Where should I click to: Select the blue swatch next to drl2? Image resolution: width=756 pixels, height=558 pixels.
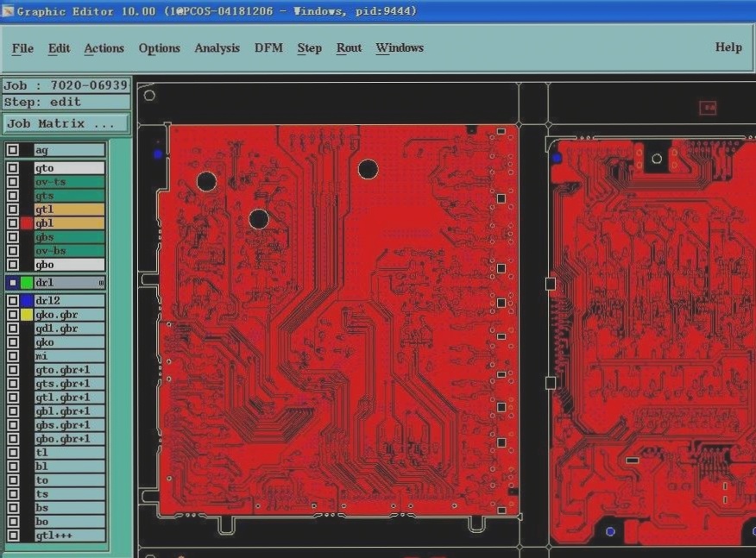[27, 301]
